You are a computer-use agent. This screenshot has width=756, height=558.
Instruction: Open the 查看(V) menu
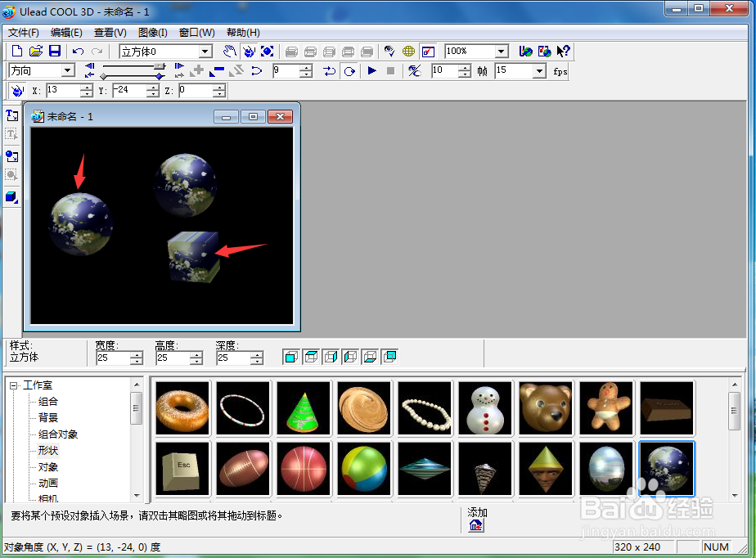coord(110,32)
